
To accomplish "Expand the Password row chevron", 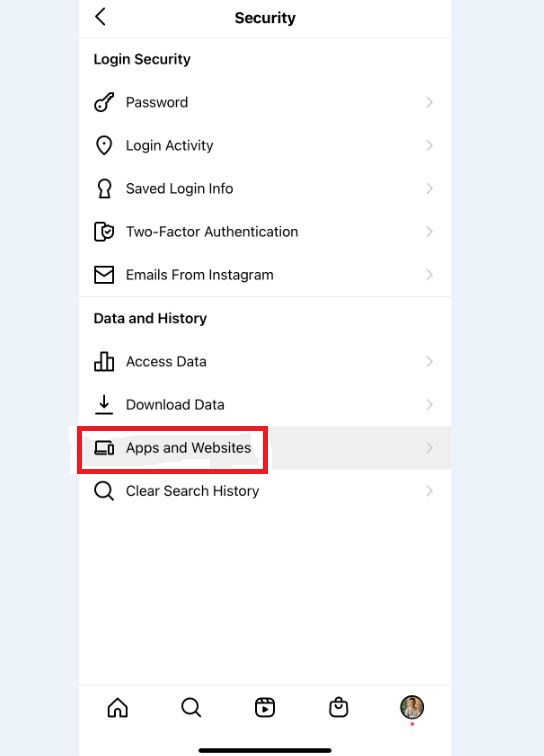I will 429,102.
